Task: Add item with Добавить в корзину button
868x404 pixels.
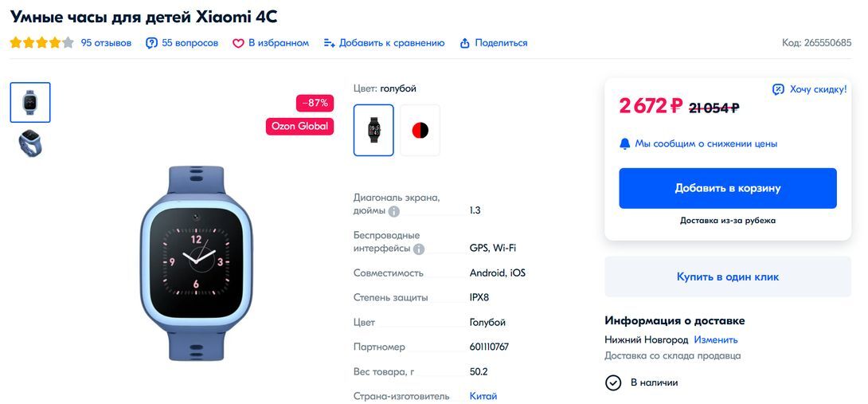Action: click(727, 188)
